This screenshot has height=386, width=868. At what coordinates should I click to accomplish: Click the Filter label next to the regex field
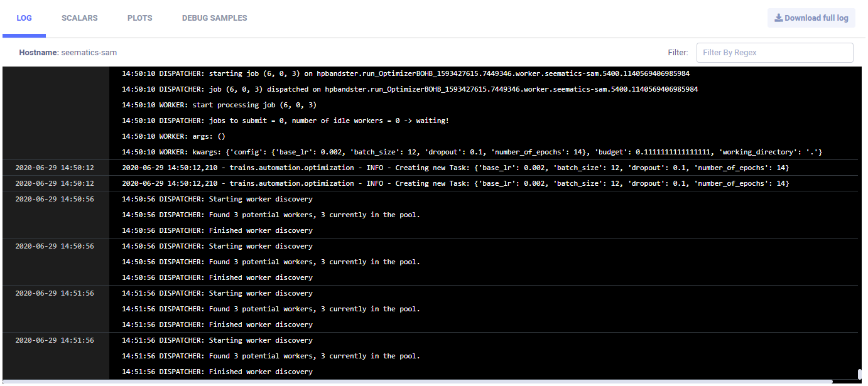[x=678, y=53]
